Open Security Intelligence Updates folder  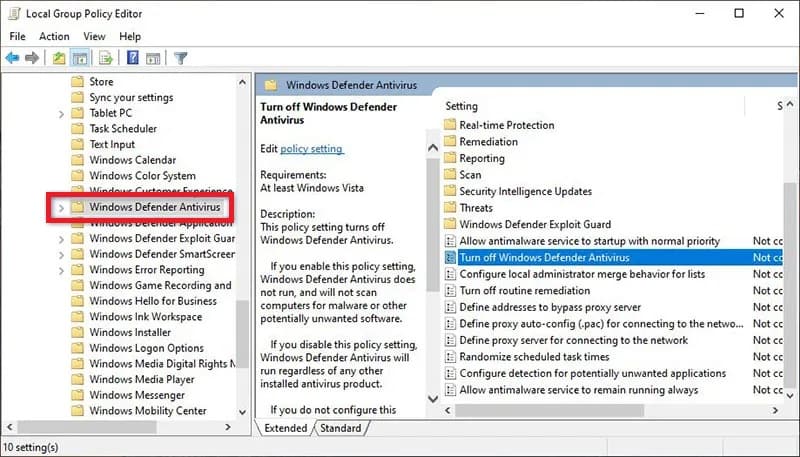[526, 191]
